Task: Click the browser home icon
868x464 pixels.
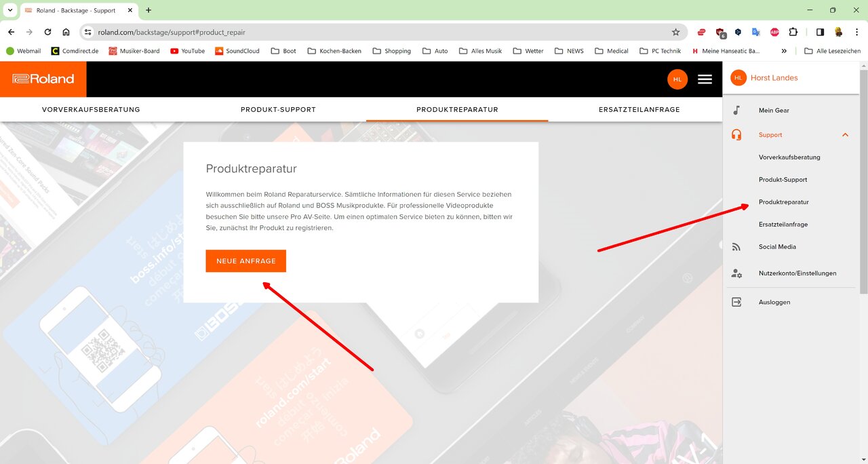Action: click(x=66, y=32)
